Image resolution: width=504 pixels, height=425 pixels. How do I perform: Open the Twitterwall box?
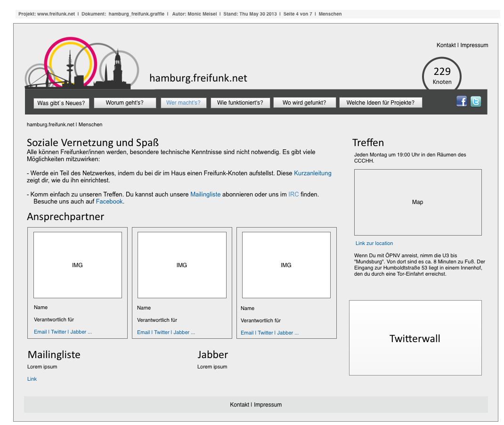pyautogui.click(x=415, y=338)
